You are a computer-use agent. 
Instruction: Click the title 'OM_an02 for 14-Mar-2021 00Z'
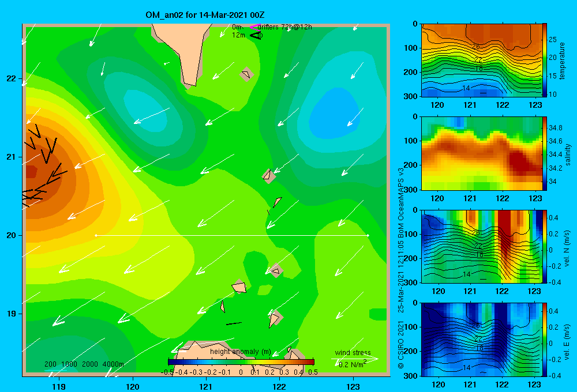205,15
